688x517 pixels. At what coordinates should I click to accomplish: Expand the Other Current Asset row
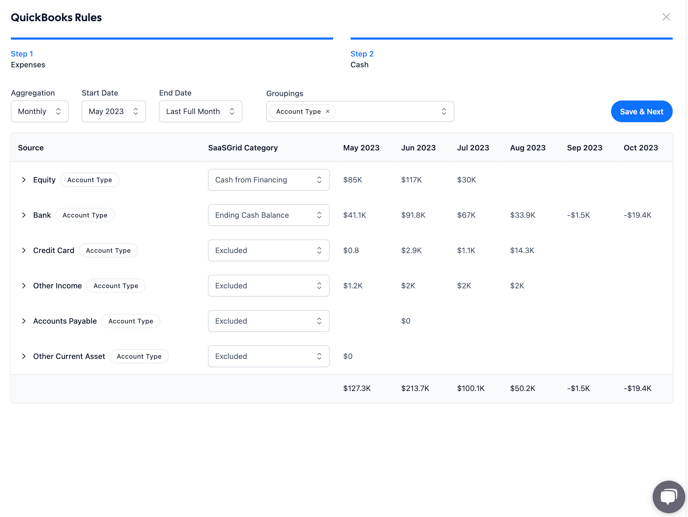click(24, 356)
